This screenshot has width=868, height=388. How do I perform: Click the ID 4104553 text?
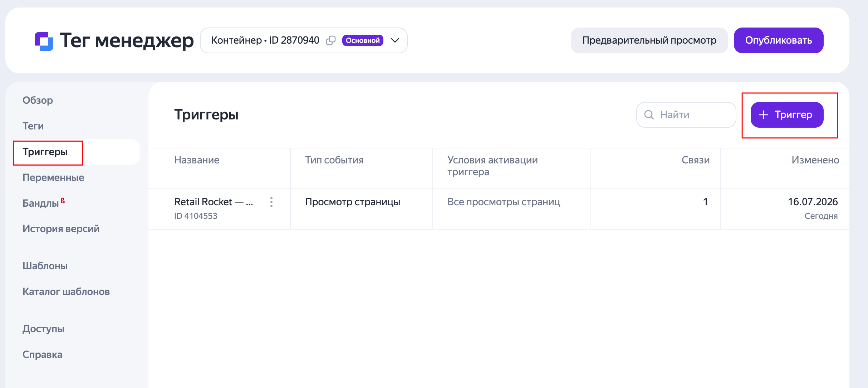[x=196, y=216]
